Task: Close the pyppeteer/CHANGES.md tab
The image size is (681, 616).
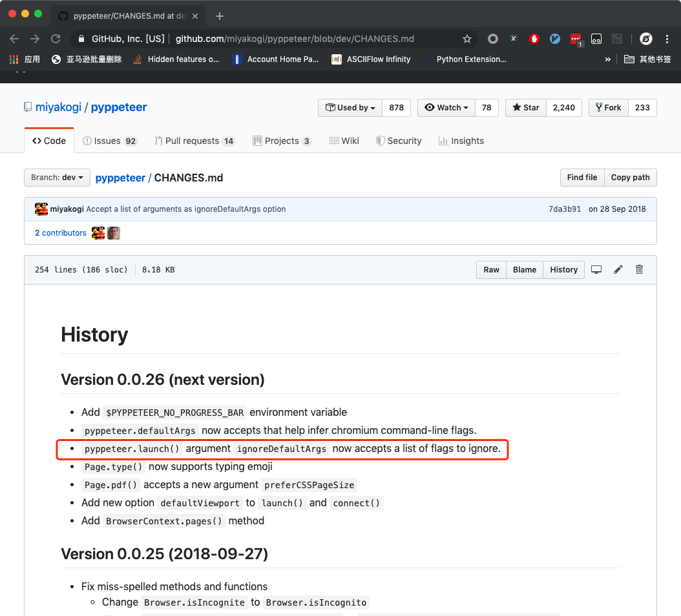Action: [195, 16]
